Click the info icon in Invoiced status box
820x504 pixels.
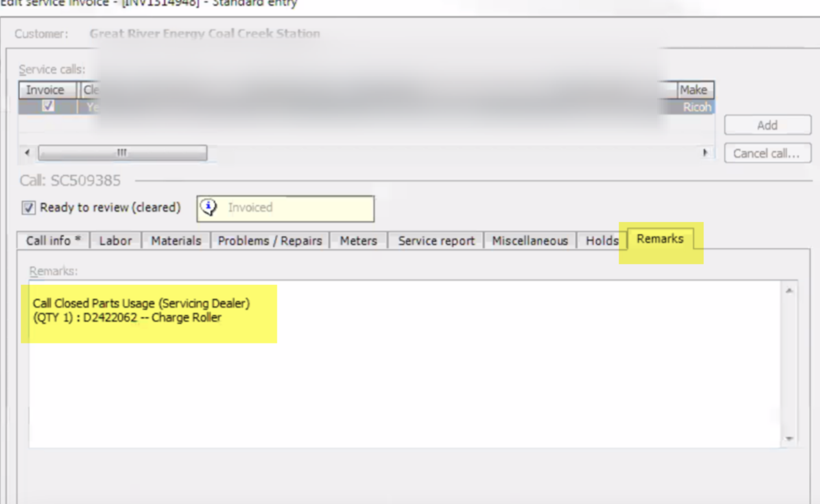209,208
